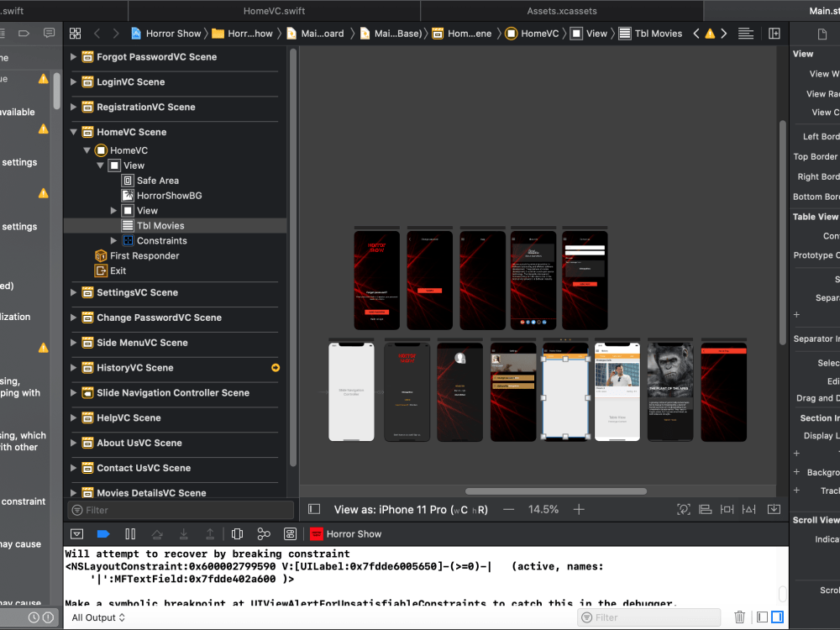840x630 pixels.
Task: Select the Tbl Movies row
Action: (x=176, y=225)
